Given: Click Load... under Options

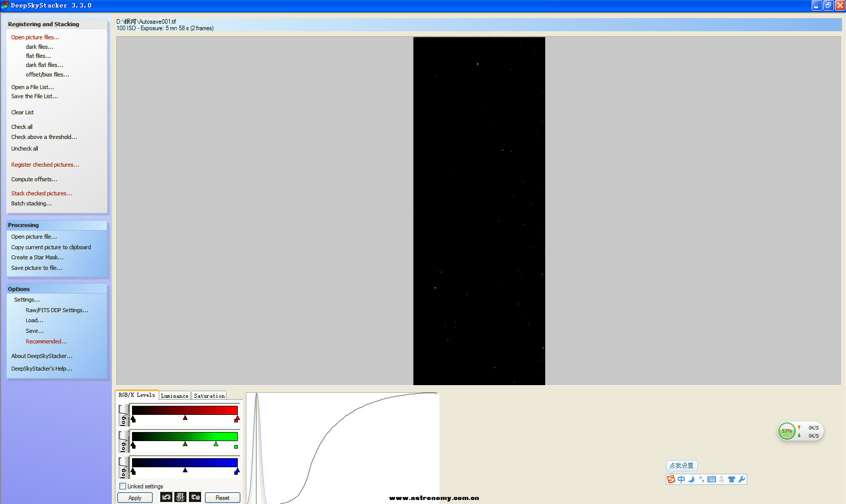Looking at the screenshot, I should [x=34, y=320].
